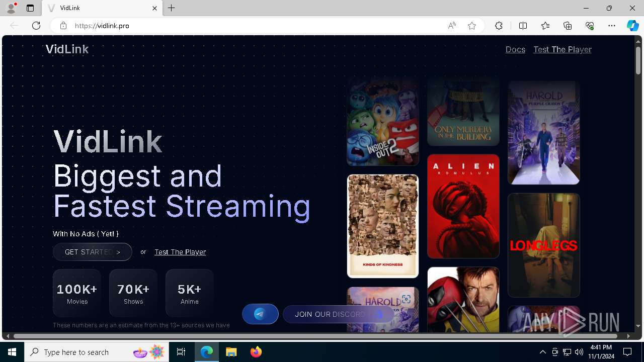Add this page to favorites star

(x=472, y=26)
